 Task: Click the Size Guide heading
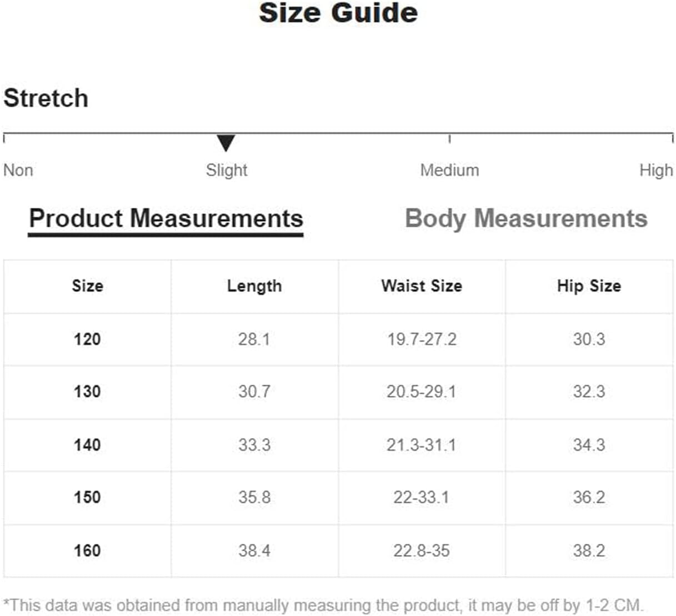[338, 13]
